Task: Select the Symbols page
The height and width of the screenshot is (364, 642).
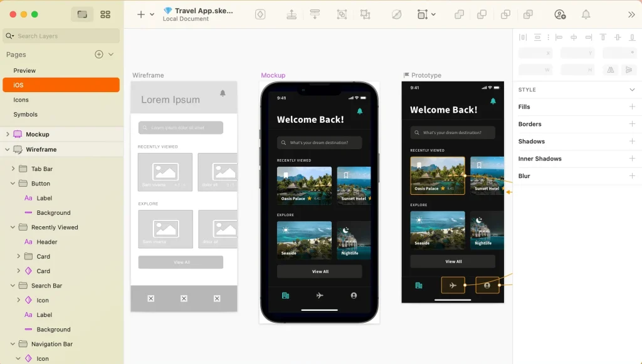Action: pos(26,115)
